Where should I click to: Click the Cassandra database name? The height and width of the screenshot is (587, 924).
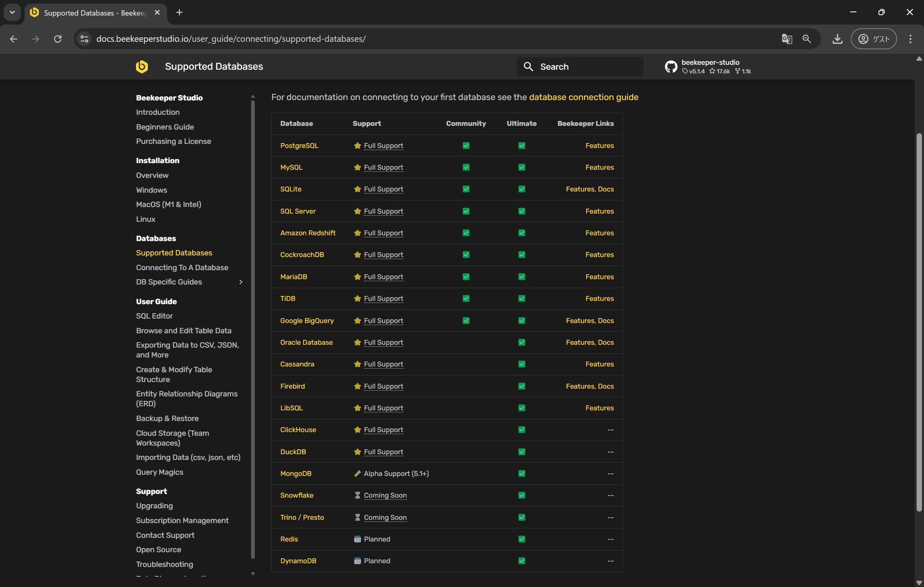tap(297, 364)
